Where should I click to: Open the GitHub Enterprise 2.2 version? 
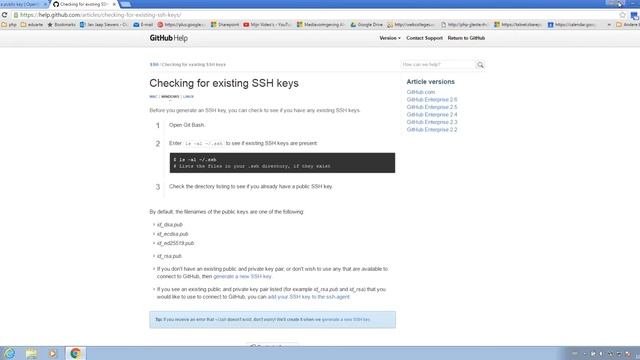(x=432, y=129)
